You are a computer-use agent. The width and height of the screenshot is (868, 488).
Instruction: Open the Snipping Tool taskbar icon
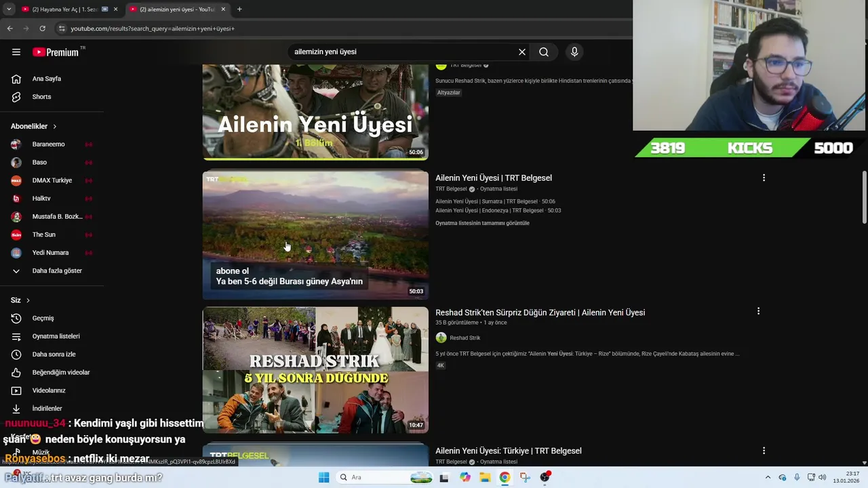[x=525, y=477]
